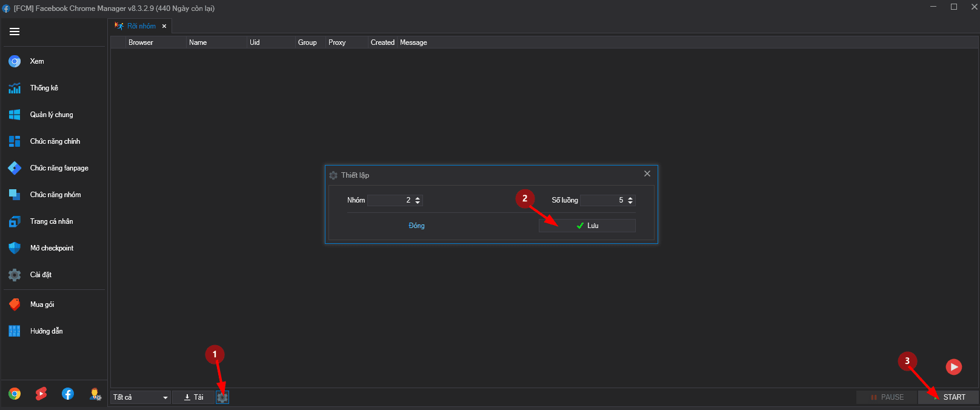Open the Hướng dẫn guide icon

click(x=15, y=331)
